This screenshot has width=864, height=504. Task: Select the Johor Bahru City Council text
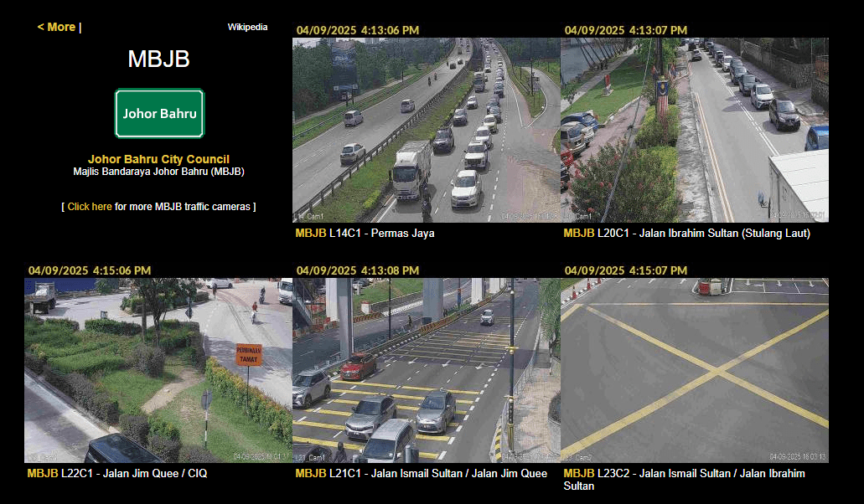[x=158, y=159]
